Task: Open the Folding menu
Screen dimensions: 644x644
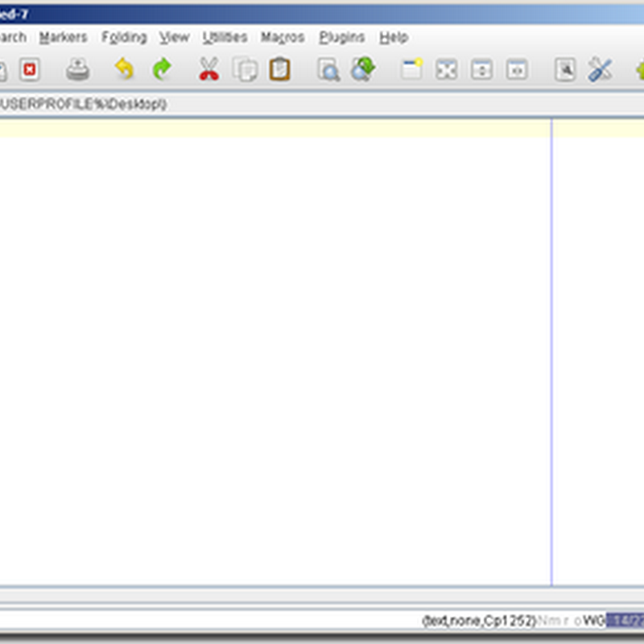Action: [x=125, y=37]
